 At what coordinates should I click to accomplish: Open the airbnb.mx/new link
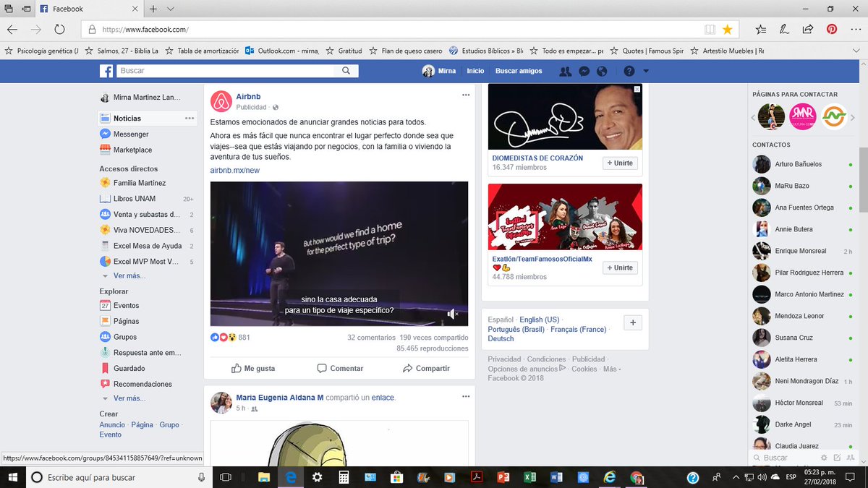(x=234, y=171)
